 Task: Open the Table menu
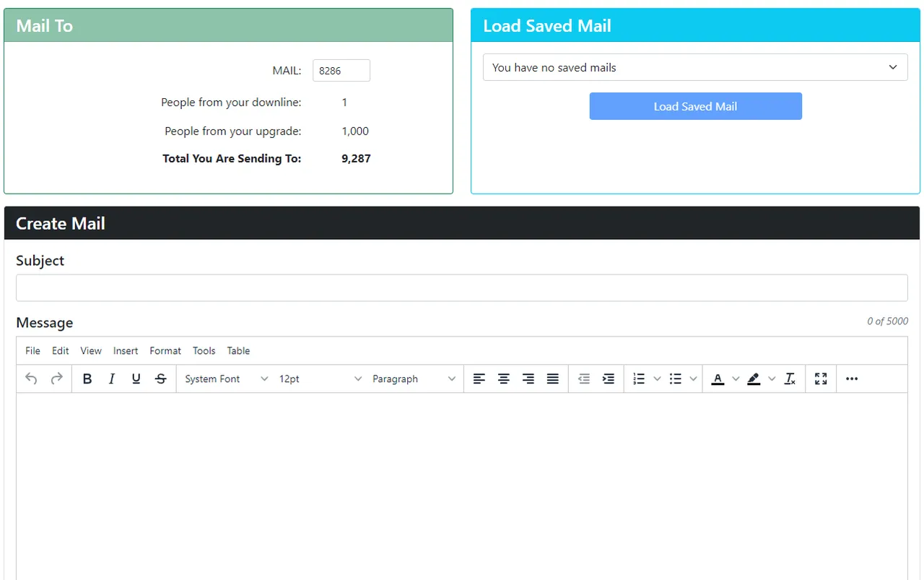click(238, 350)
